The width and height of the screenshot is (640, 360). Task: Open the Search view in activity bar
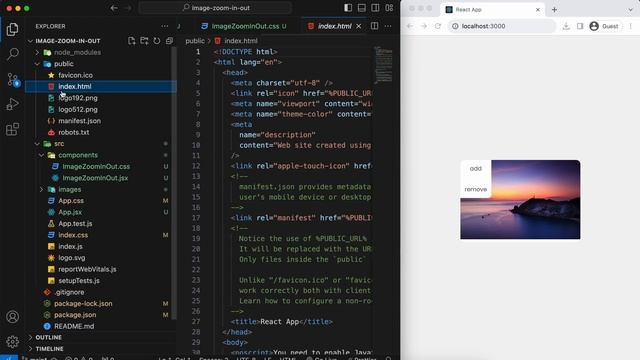pyautogui.click(x=12, y=54)
